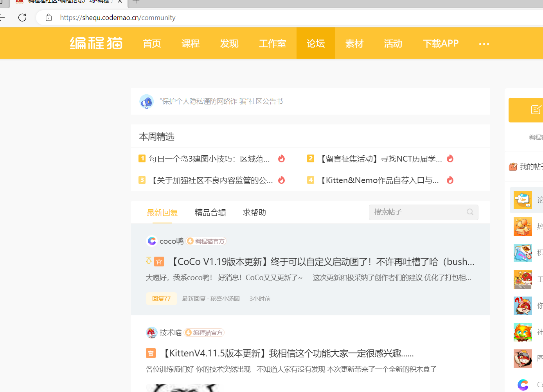
Task: Click the new post pencil icon
Action: [x=536, y=110]
